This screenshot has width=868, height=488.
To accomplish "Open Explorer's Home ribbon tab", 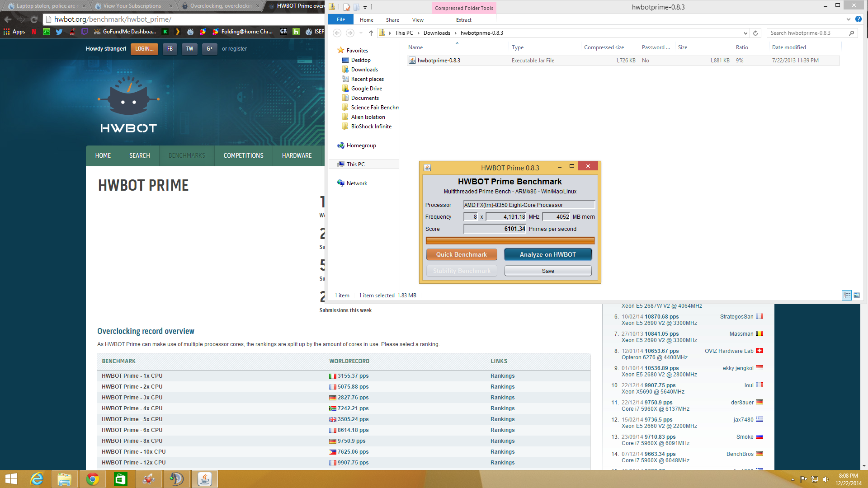I will click(367, 20).
